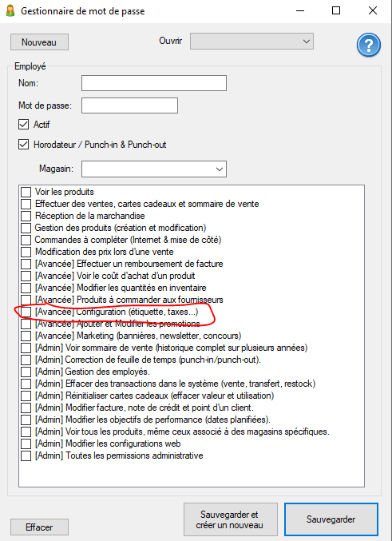392x541 pixels.
Task: Toggle Horodateur Punch-in & Punch-out checkbox
Action: [x=23, y=145]
